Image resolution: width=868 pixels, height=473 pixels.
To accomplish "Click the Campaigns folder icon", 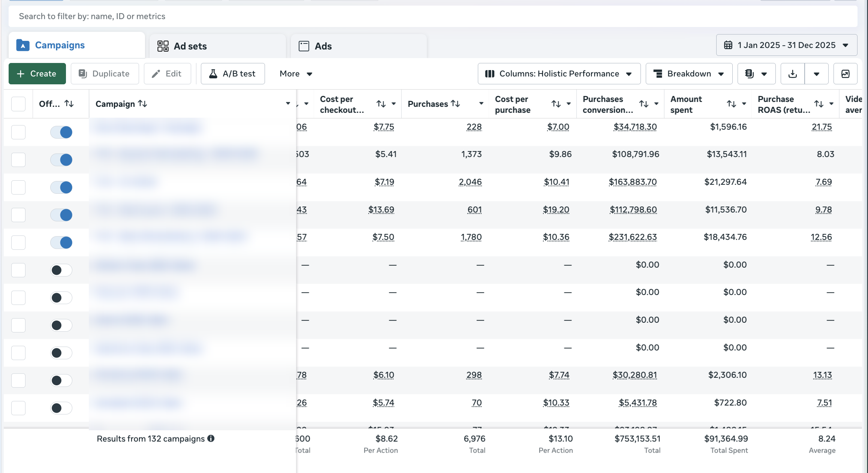I will 23,45.
